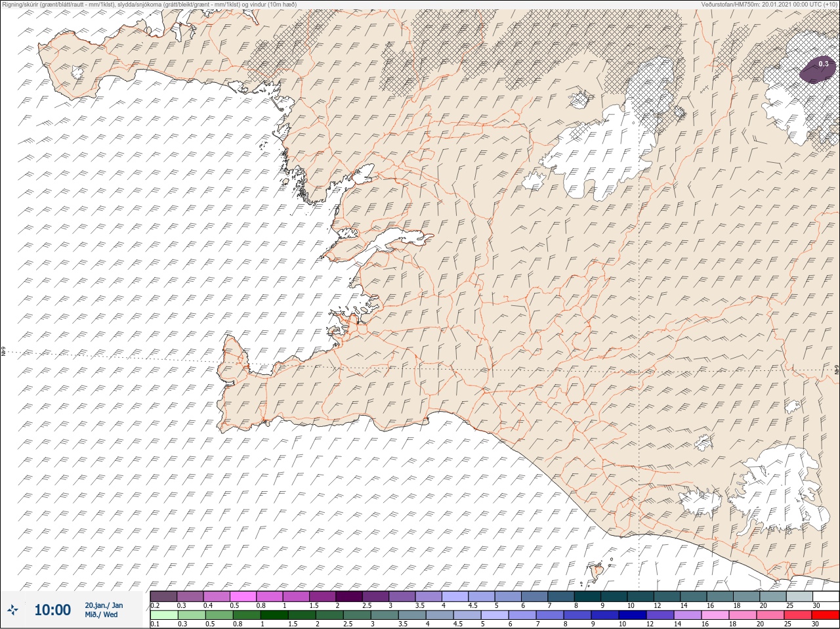
Task: Click the '12' label in upper legend
Action: coord(657,605)
